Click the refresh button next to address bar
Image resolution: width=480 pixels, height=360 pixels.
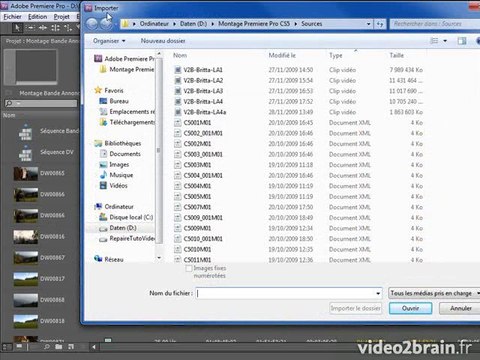point(380,24)
